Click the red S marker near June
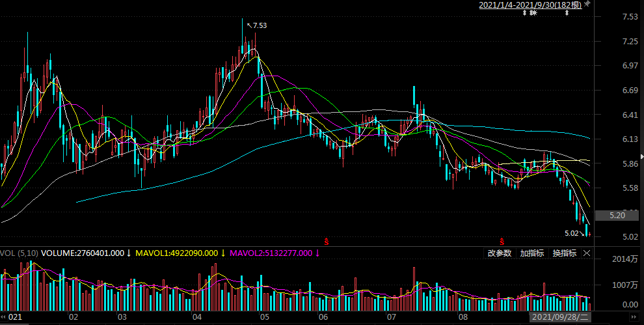 tap(326, 240)
